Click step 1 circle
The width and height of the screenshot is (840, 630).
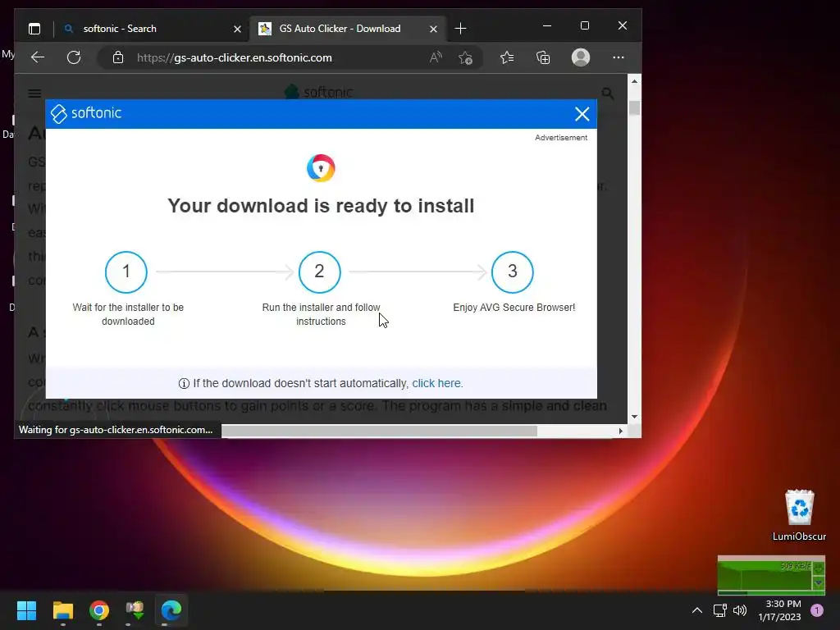(126, 272)
